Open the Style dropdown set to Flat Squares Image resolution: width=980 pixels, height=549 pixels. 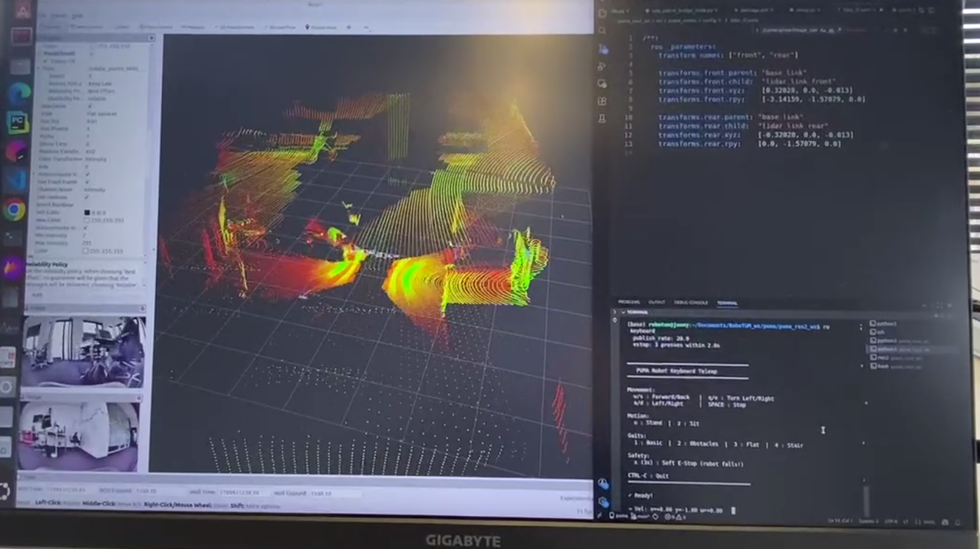[x=105, y=114]
